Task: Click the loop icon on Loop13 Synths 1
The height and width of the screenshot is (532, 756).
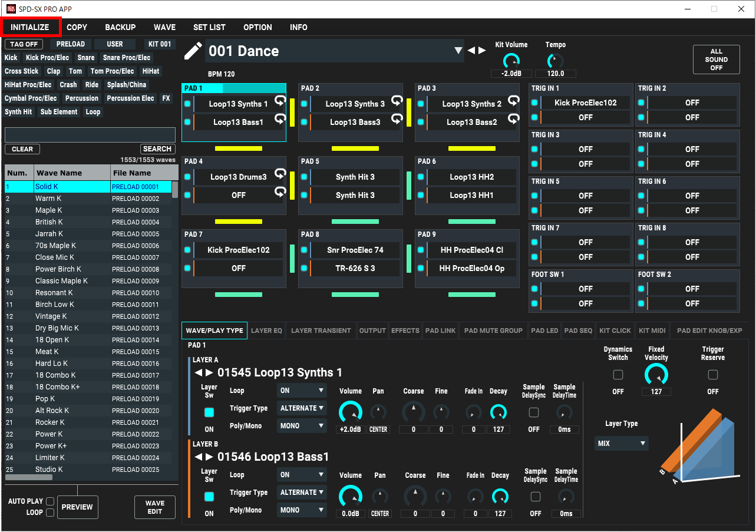Action: click(280, 101)
